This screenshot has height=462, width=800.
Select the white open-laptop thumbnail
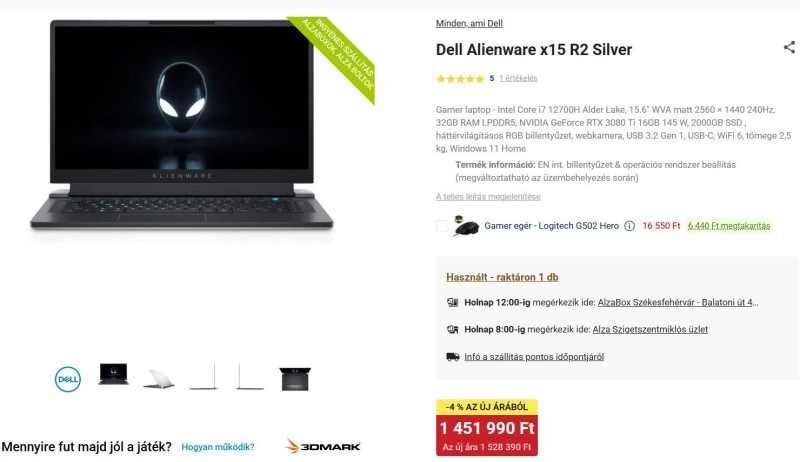(x=159, y=378)
